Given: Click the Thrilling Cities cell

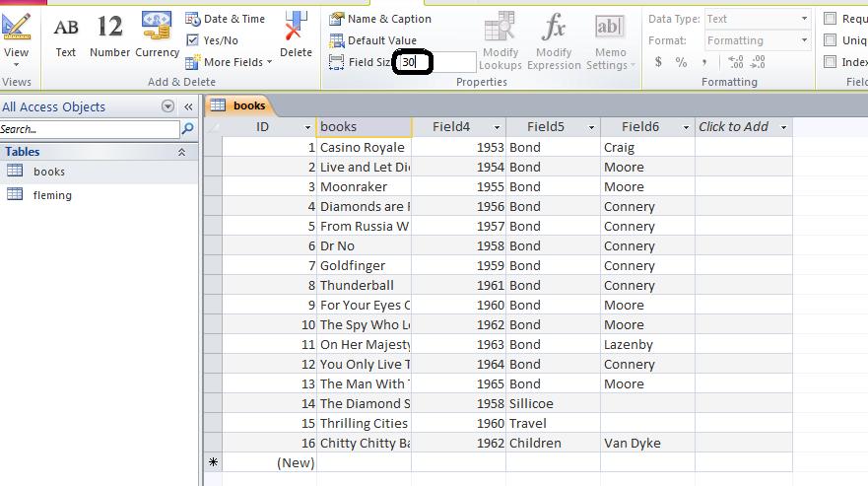Looking at the screenshot, I should 364,423.
